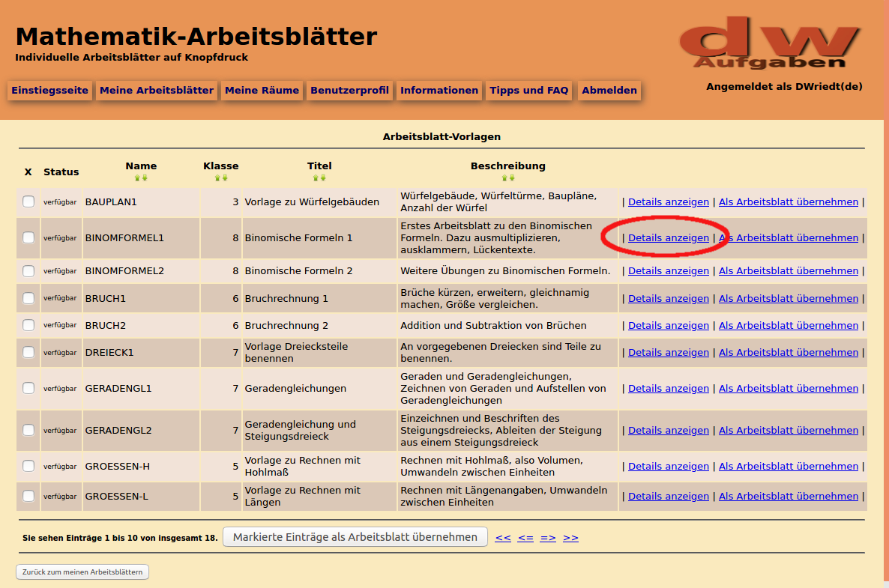This screenshot has height=588, width=889.
Task: Go to next page with => link
Action: point(548,538)
